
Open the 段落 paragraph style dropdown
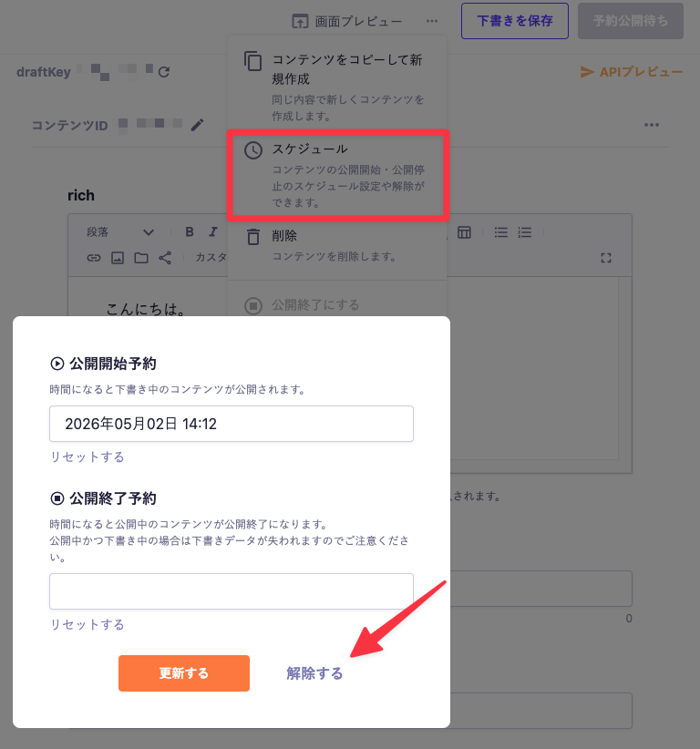pos(120,232)
